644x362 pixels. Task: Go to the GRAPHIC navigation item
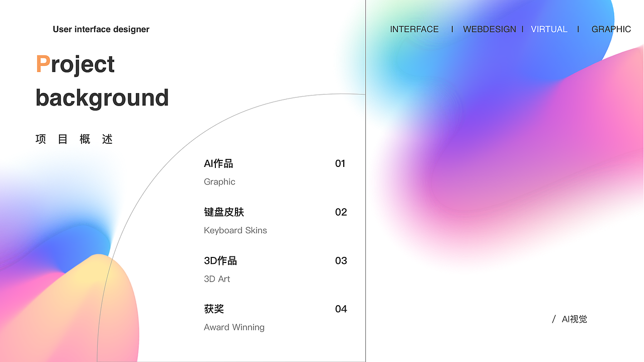[611, 29]
